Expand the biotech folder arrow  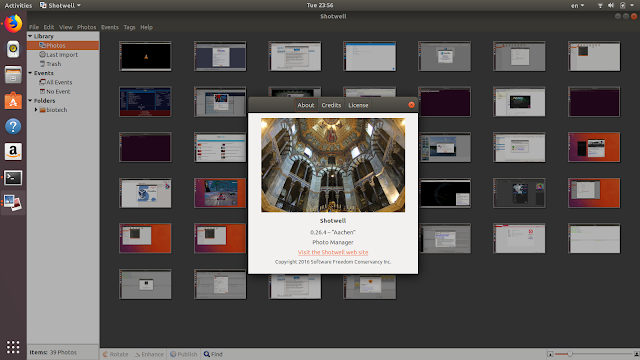[36, 110]
